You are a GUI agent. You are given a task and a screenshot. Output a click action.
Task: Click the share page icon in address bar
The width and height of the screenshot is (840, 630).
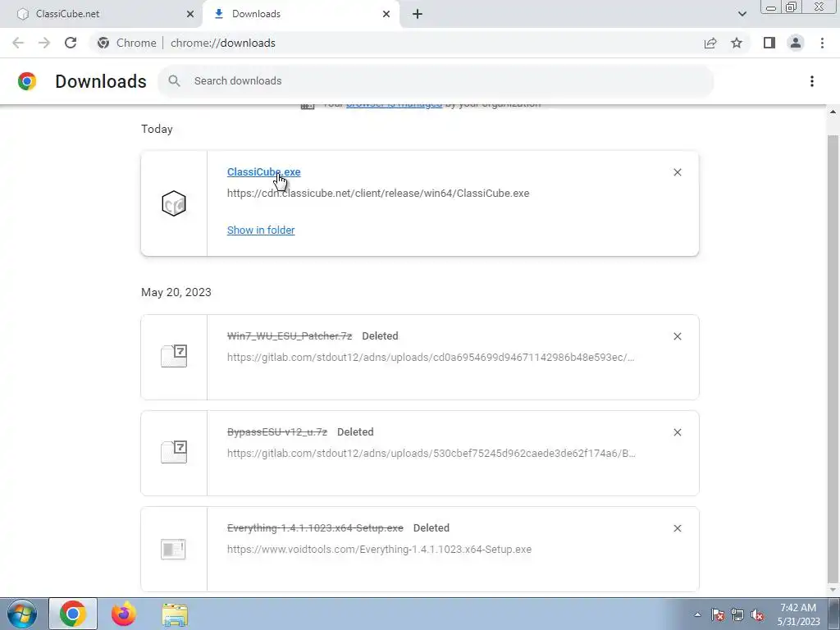tap(710, 43)
